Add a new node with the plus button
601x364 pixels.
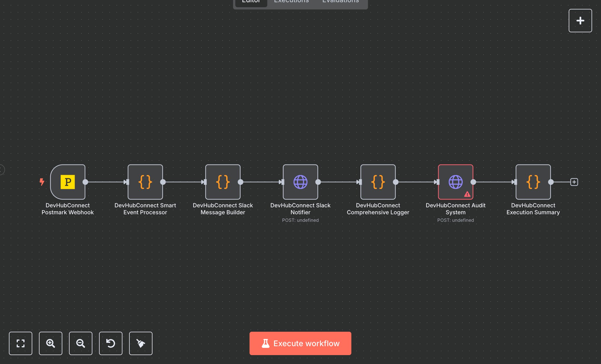coord(580,20)
